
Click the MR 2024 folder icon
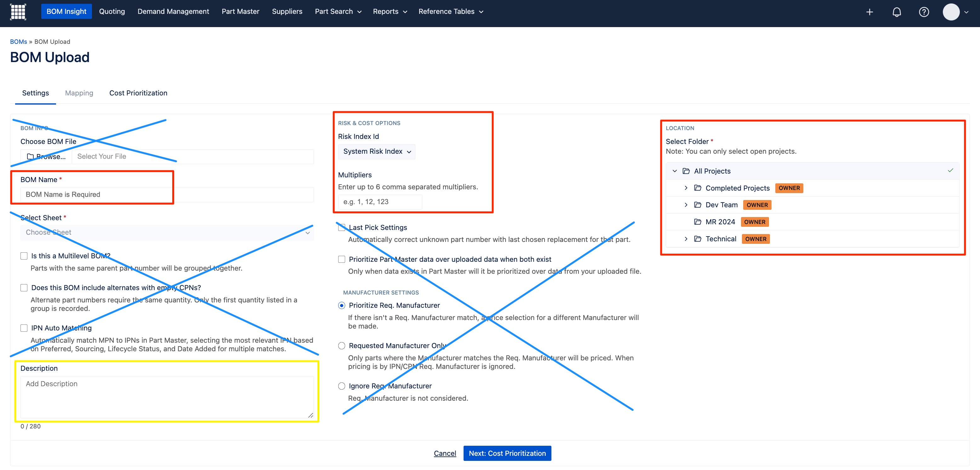698,221
